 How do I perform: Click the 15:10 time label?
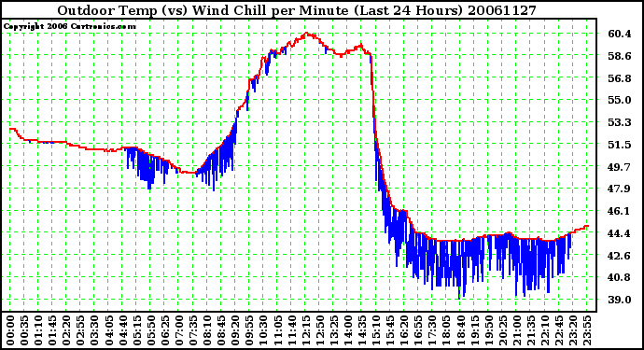(x=376, y=330)
